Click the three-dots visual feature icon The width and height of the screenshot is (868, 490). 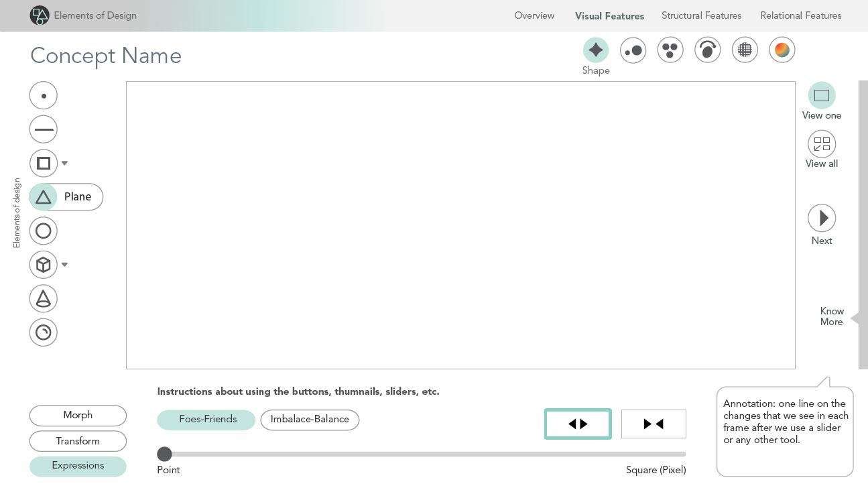pos(670,50)
